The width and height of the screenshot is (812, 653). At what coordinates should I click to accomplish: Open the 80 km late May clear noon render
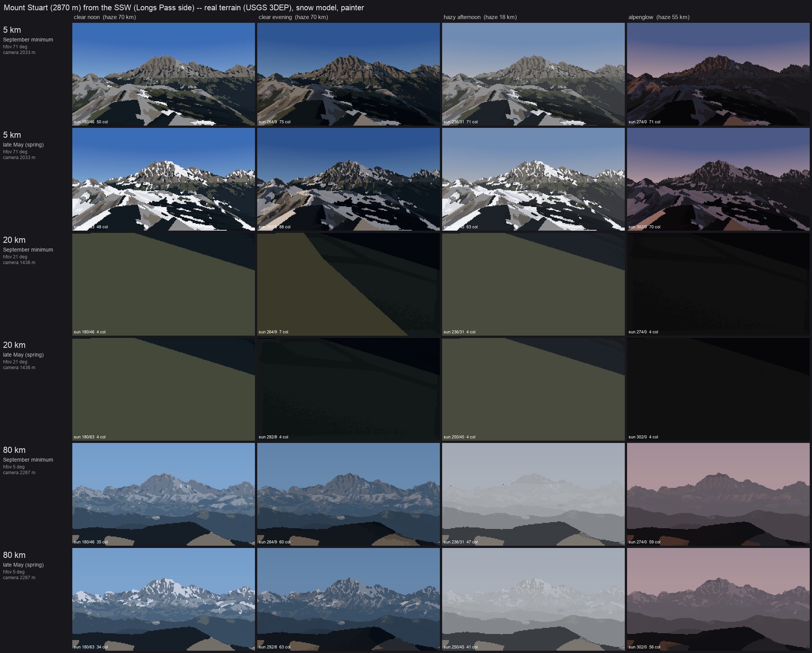[x=164, y=599]
